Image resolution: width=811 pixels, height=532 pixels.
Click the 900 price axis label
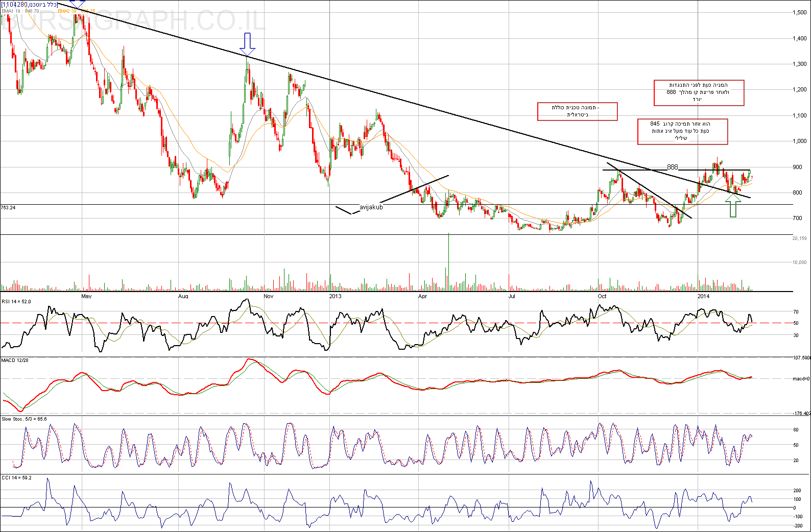(798, 167)
